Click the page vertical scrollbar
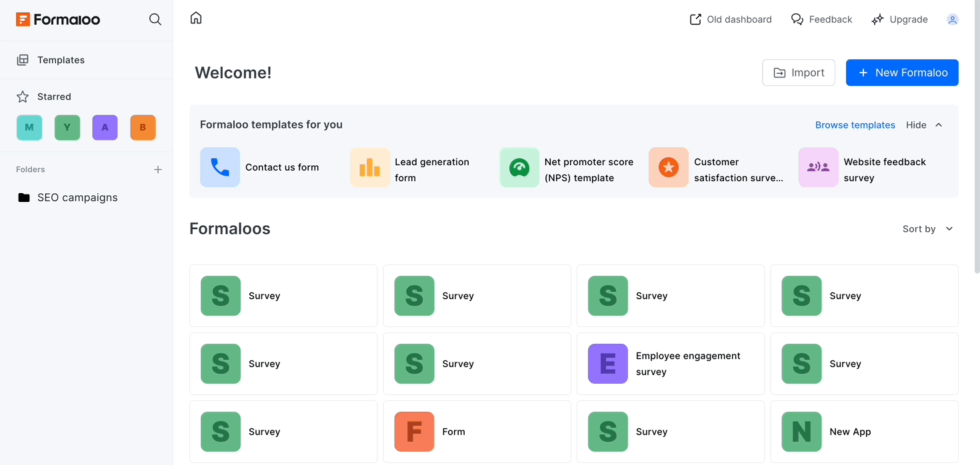The width and height of the screenshot is (980, 465). 977,137
